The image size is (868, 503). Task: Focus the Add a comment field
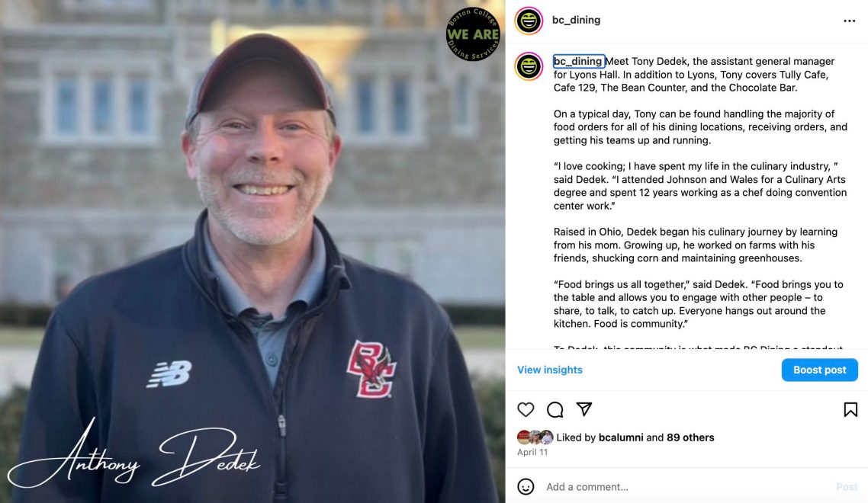point(686,487)
